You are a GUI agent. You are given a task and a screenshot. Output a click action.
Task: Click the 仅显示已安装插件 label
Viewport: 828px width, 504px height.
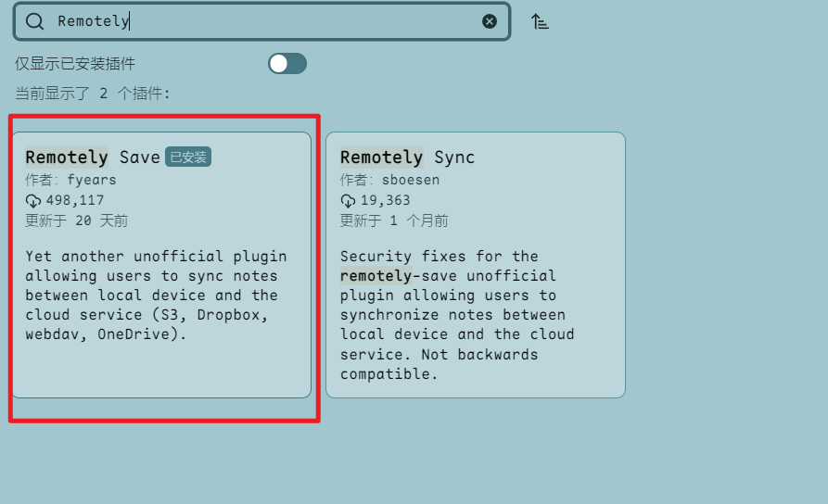click(x=75, y=64)
